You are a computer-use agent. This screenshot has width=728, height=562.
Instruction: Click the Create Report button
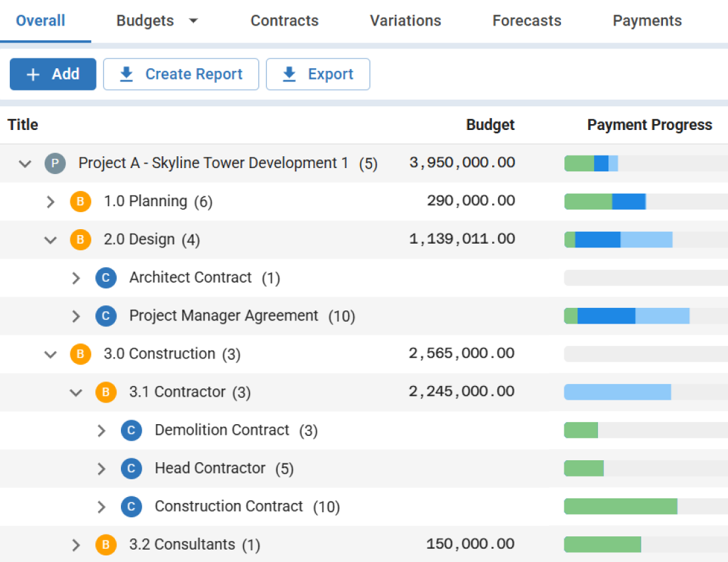[181, 74]
